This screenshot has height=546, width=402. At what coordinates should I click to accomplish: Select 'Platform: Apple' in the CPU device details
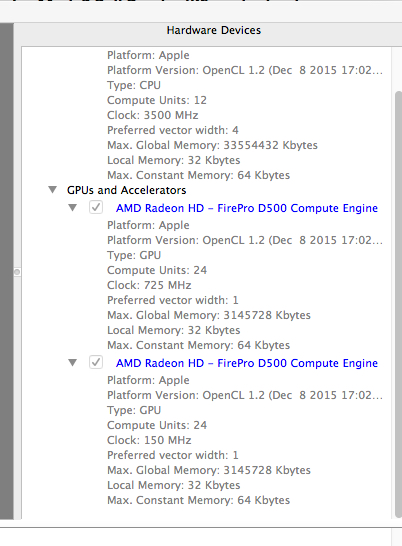click(x=148, y=55)
